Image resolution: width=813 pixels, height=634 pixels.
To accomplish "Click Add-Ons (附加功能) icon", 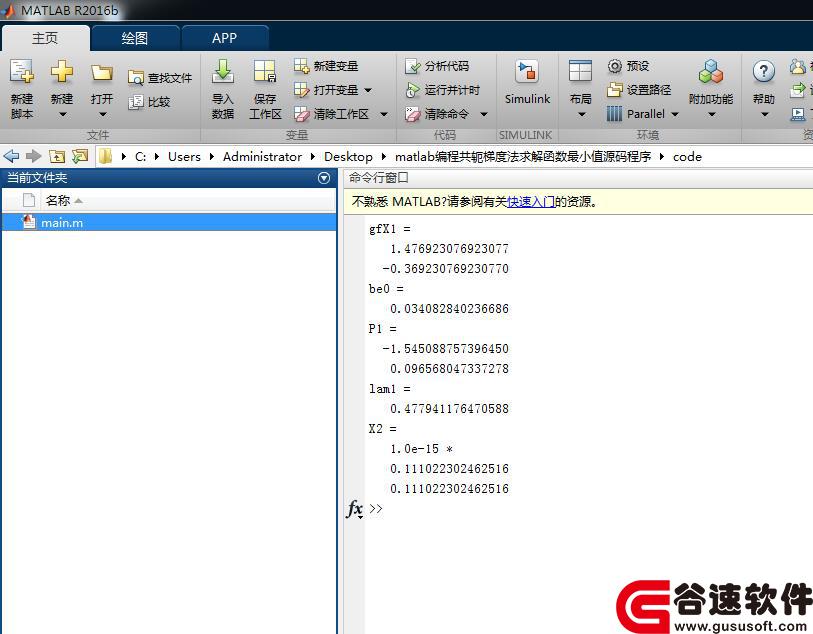I will [711, 72].
